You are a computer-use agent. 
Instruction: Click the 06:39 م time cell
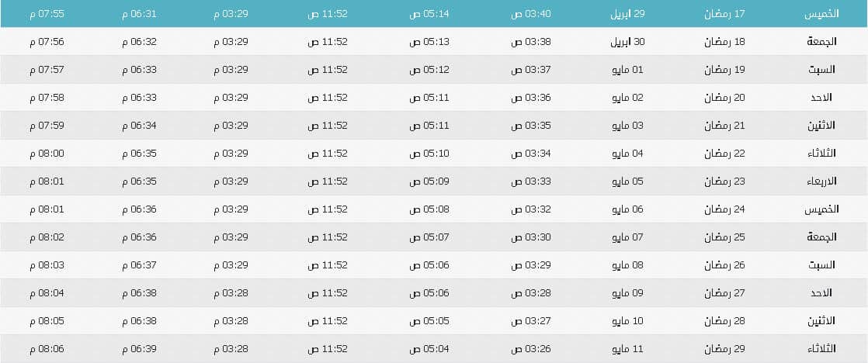[140, 348]
